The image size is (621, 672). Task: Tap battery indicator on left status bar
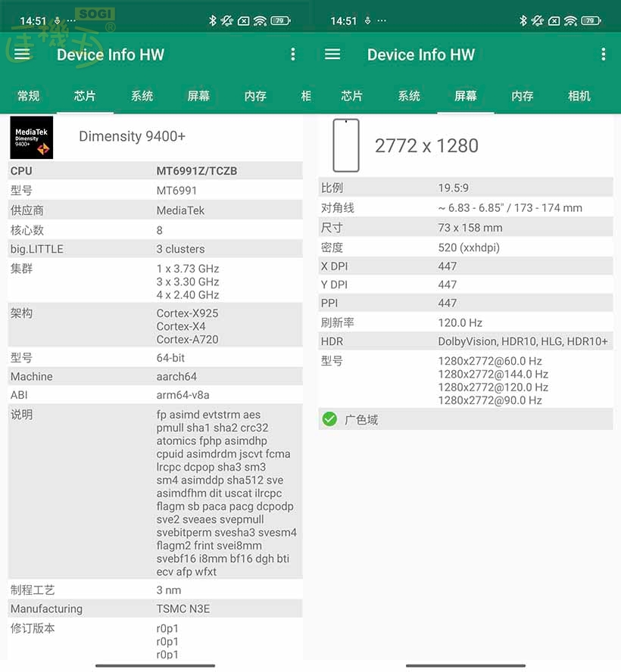point(280,20)
